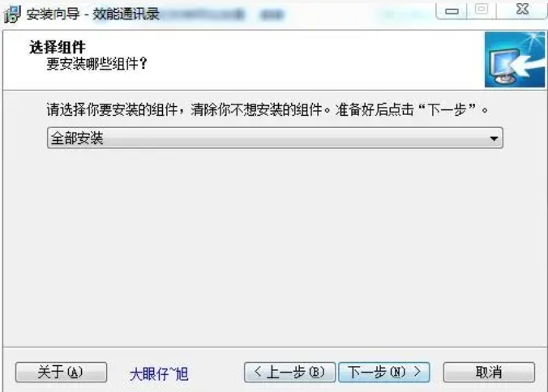Continue with the 下一步(N) button
Viewport: 548px width, 392px height.
coord(384,372)
